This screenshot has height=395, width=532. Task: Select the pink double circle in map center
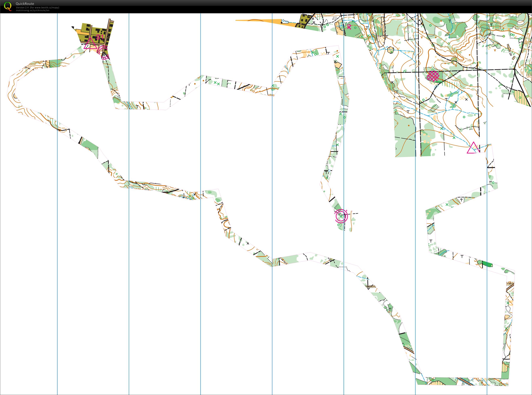pos(341,216)
